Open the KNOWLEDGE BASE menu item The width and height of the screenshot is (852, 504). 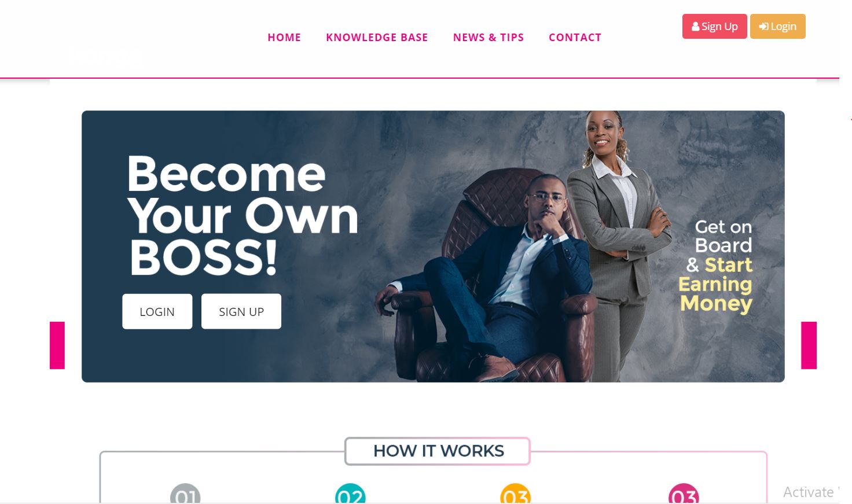[377, 38]
